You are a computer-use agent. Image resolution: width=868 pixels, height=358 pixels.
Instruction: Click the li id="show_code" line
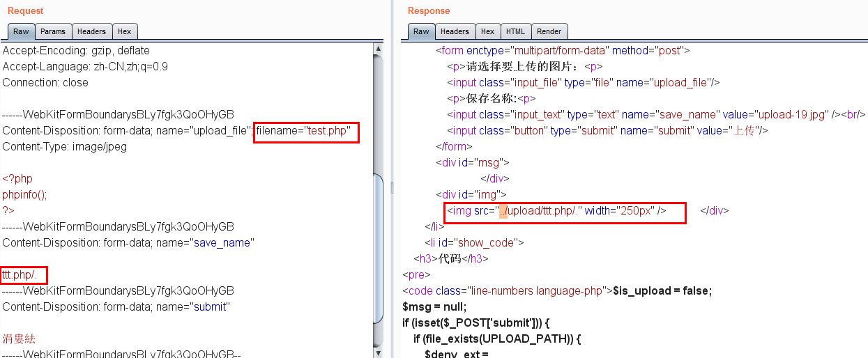[474, 242]
